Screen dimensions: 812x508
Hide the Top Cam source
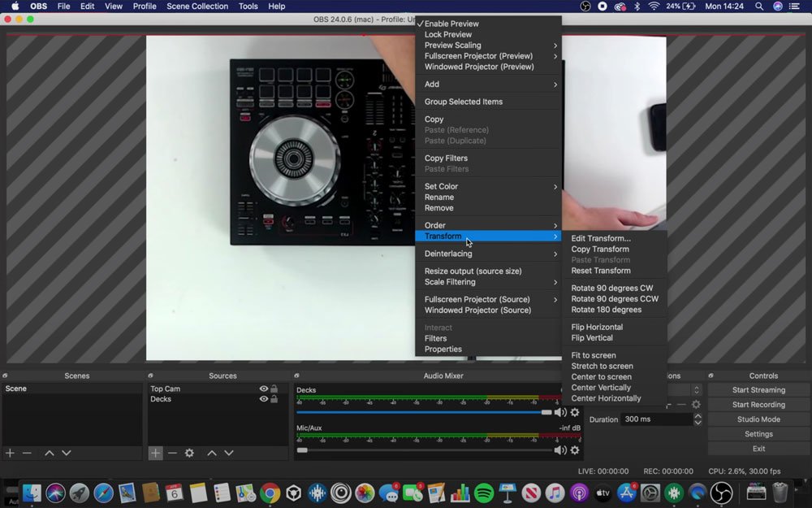coord(263,389)
